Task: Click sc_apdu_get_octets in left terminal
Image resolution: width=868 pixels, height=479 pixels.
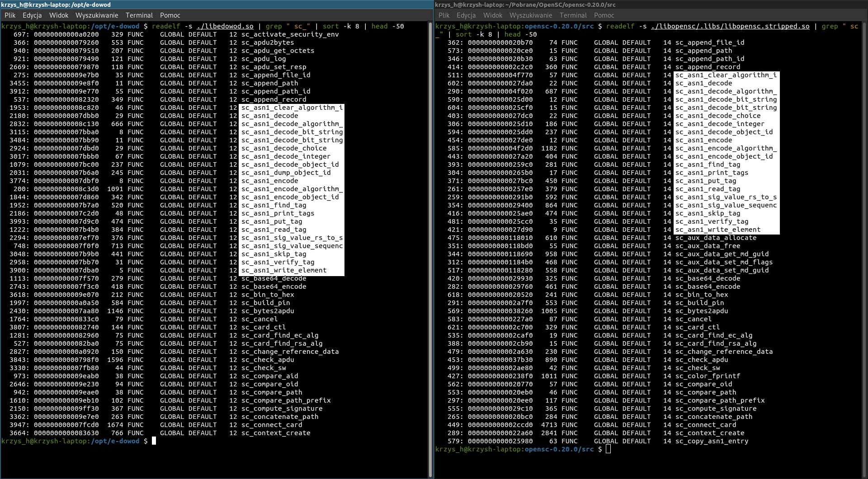Action: point(278,51)
